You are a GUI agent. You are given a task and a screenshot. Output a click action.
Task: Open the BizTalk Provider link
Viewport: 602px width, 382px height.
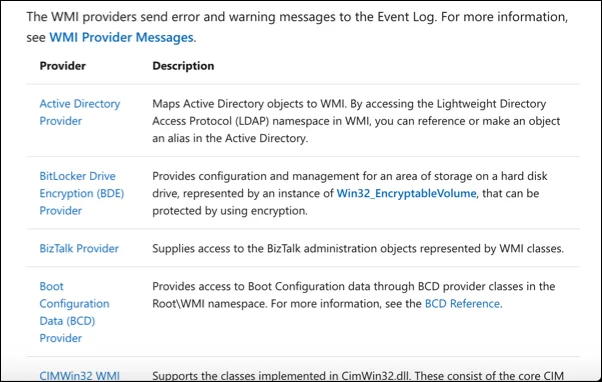pos(79,248)
